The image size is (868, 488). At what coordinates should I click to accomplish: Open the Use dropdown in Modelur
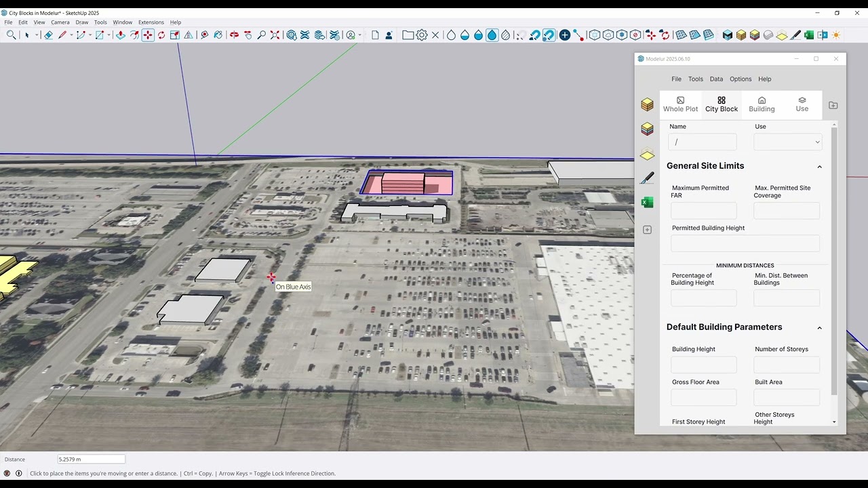click(787, 142)
